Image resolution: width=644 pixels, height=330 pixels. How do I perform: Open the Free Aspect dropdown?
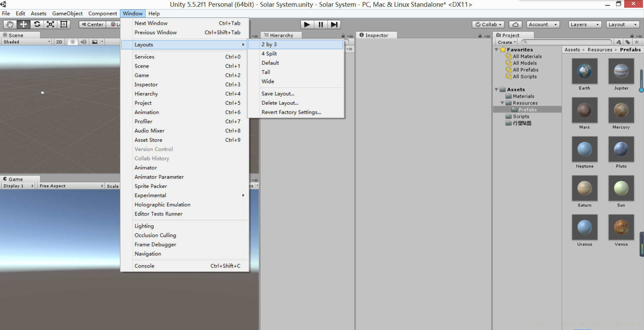tap(71, 186)
